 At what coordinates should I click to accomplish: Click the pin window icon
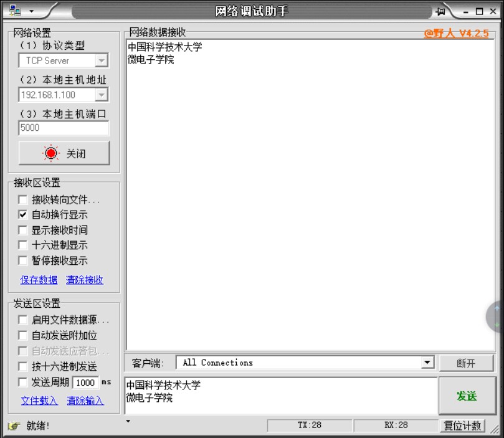440,12
